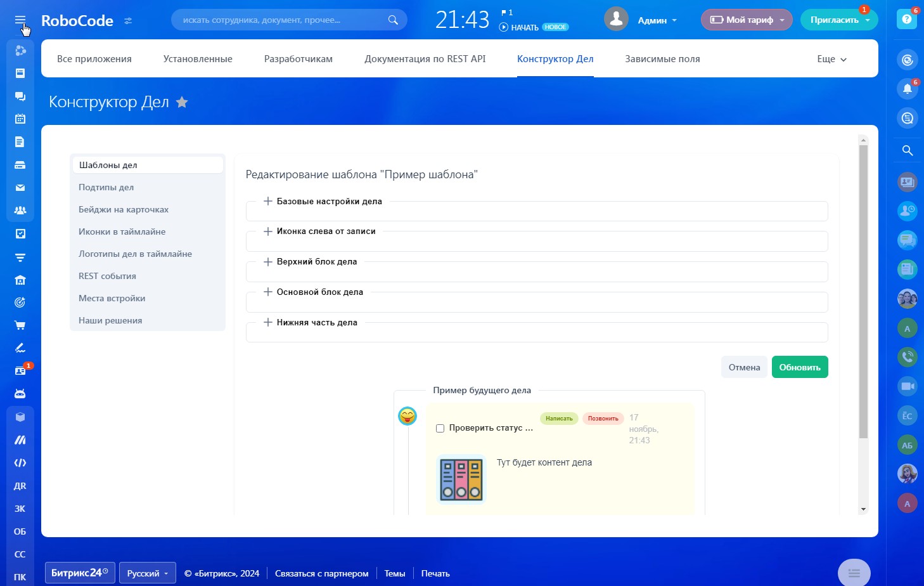924x586 pixels.
Task: Click the calendar icon in left sidebar
Action: (x=20, y=119)
